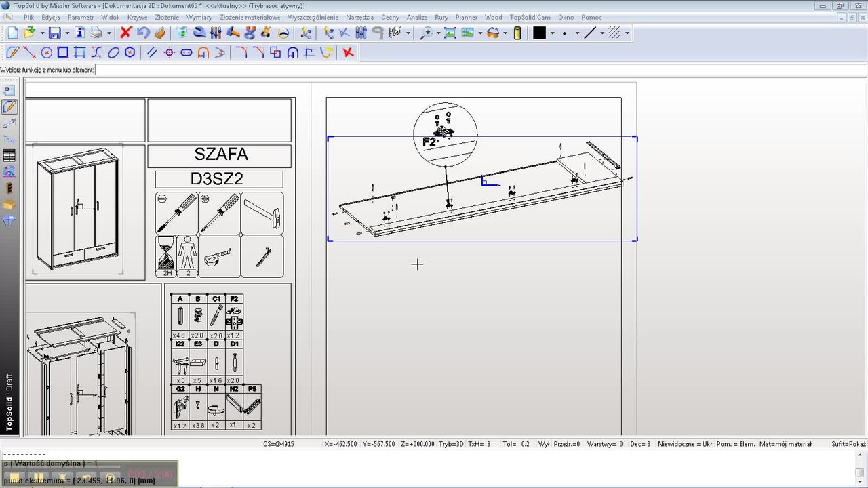Screen dimensions: 868x488
Task: Click the yellow cylinder icon
Action: (x=517, y=33)
